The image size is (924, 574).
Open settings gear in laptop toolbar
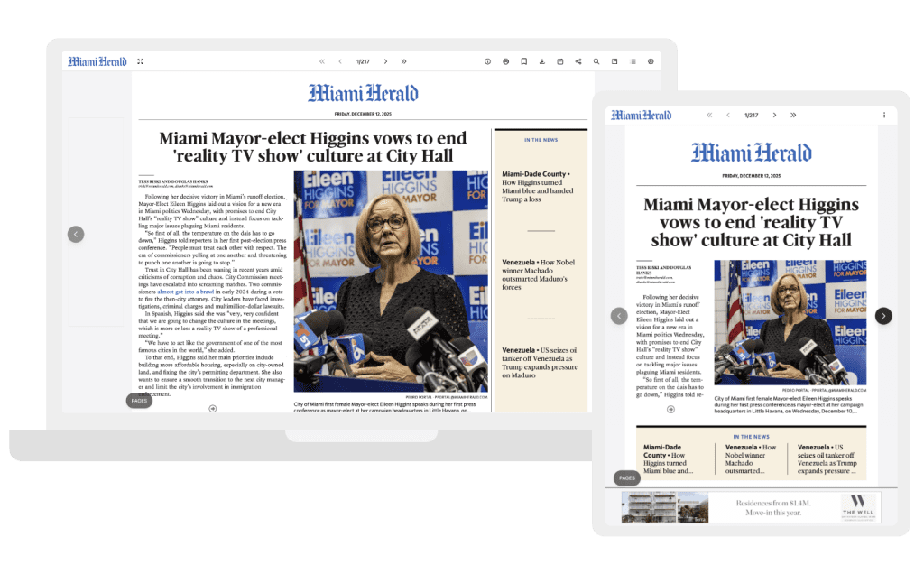click(651, 61)
